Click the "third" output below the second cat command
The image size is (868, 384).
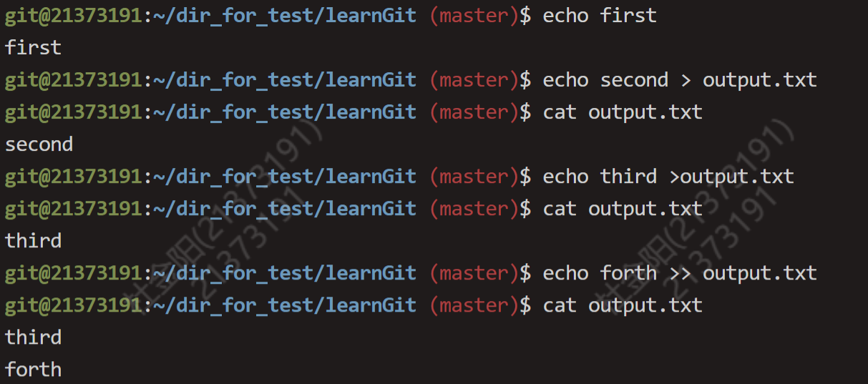tap(34, 241)
